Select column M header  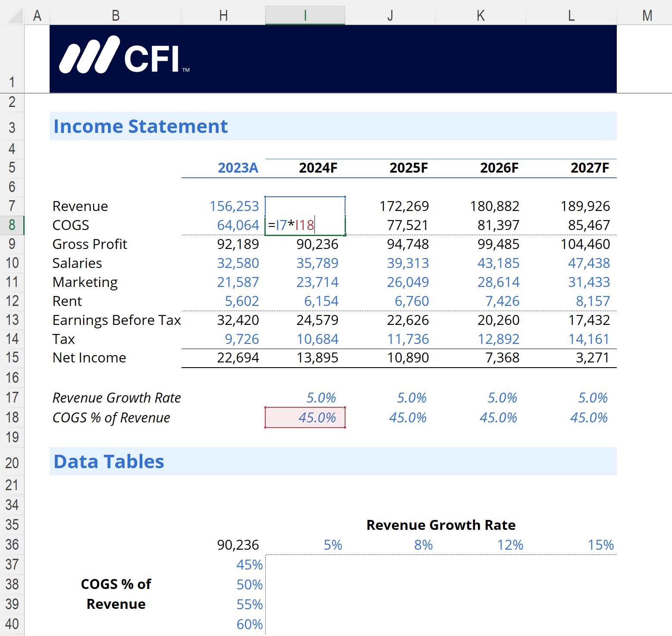(x=647, y=16)
